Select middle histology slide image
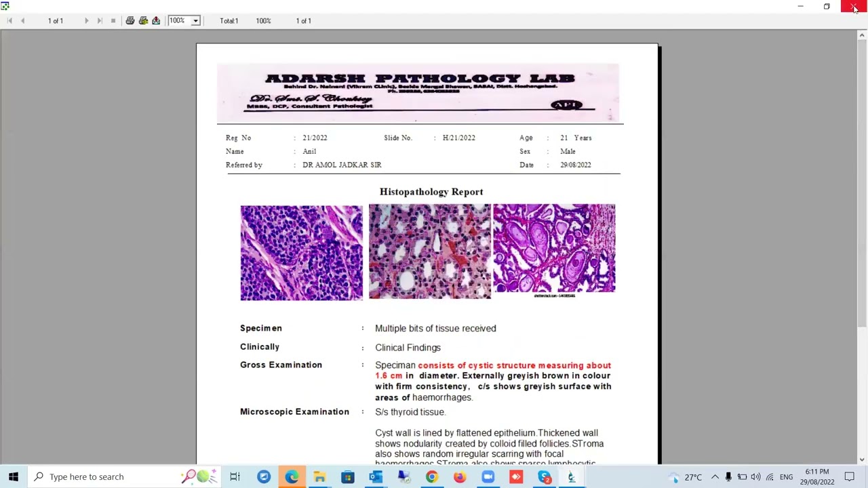The height and width of the screenshot is (488, 868). tap(429, 251)
